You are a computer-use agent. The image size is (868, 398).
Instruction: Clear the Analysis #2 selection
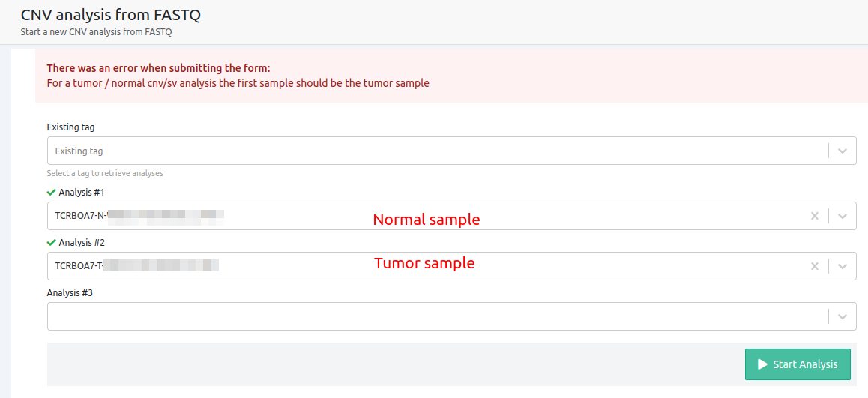(x=815, y=266)
